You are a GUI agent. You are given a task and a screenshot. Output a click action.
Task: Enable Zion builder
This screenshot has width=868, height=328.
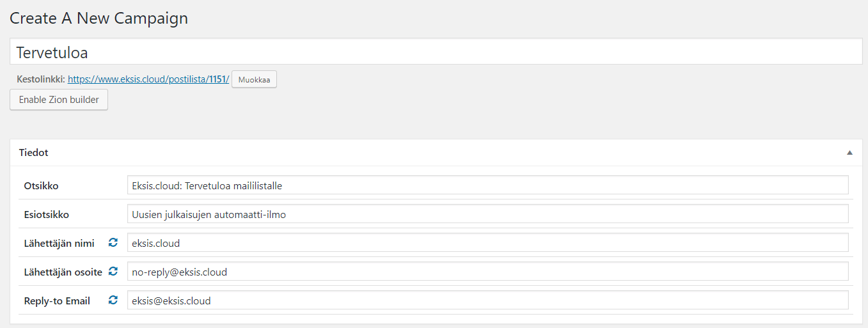pyautogui.click(x=59, y=100)
